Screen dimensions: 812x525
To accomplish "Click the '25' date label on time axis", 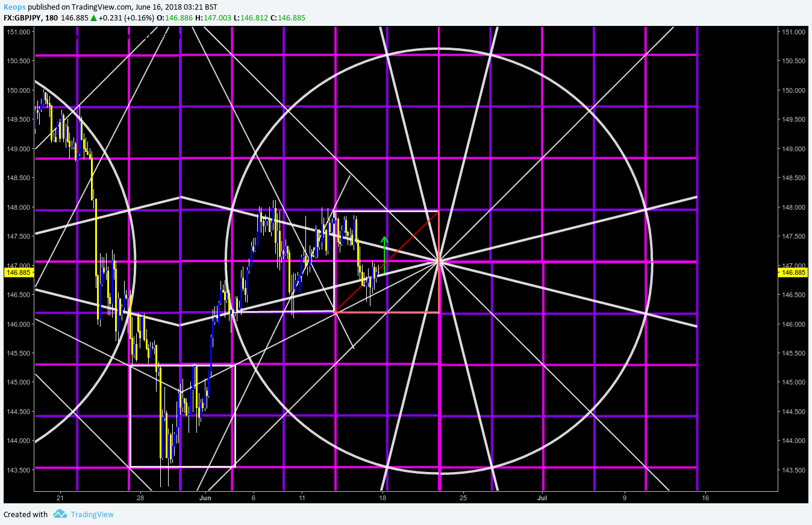I will pos(463,497).
